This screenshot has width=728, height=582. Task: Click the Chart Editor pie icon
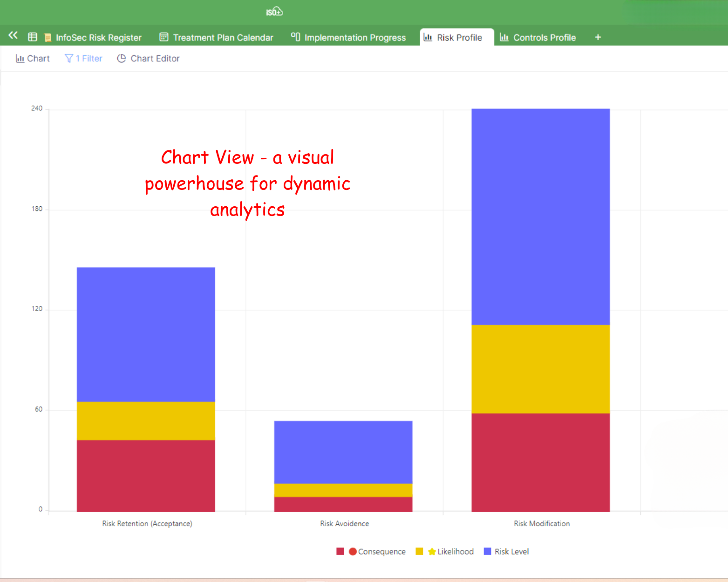[x=122, y=59]
